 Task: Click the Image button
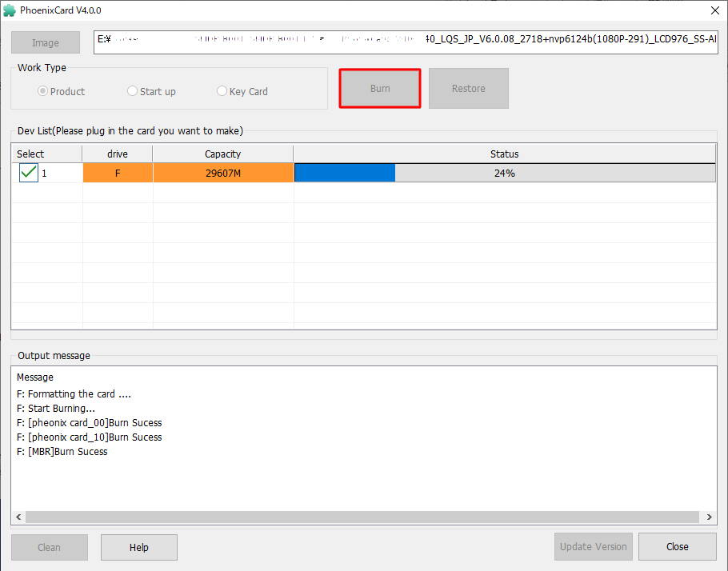point(46,43)
